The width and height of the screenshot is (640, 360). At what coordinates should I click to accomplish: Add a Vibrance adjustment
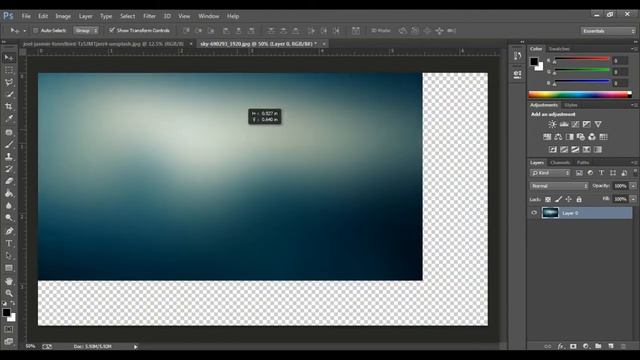click(598, 124)
